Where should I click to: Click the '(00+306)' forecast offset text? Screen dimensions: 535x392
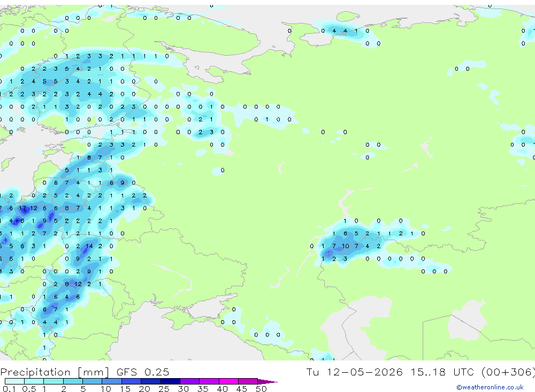click(508, 372)
